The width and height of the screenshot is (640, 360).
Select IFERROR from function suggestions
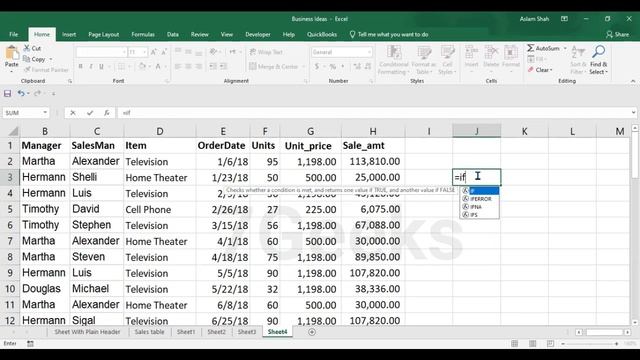coord(479,199)
